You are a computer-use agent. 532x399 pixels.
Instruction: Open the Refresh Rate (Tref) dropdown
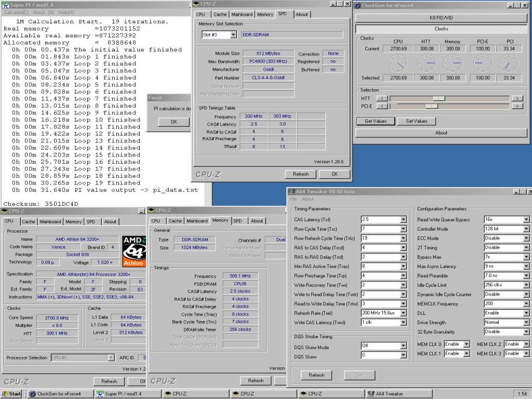coord(403,313)
